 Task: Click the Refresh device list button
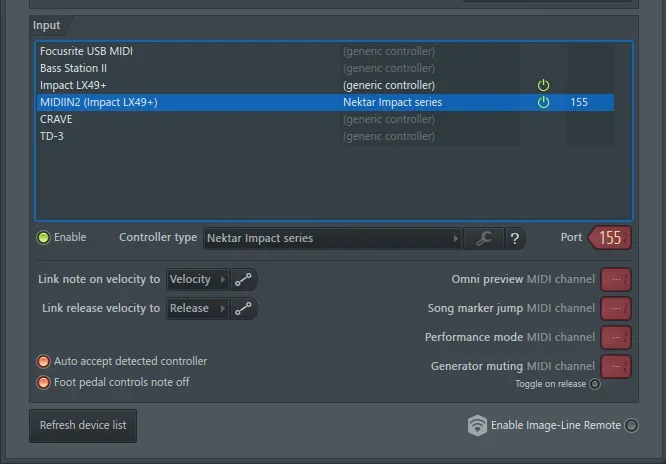coord(83,426)
